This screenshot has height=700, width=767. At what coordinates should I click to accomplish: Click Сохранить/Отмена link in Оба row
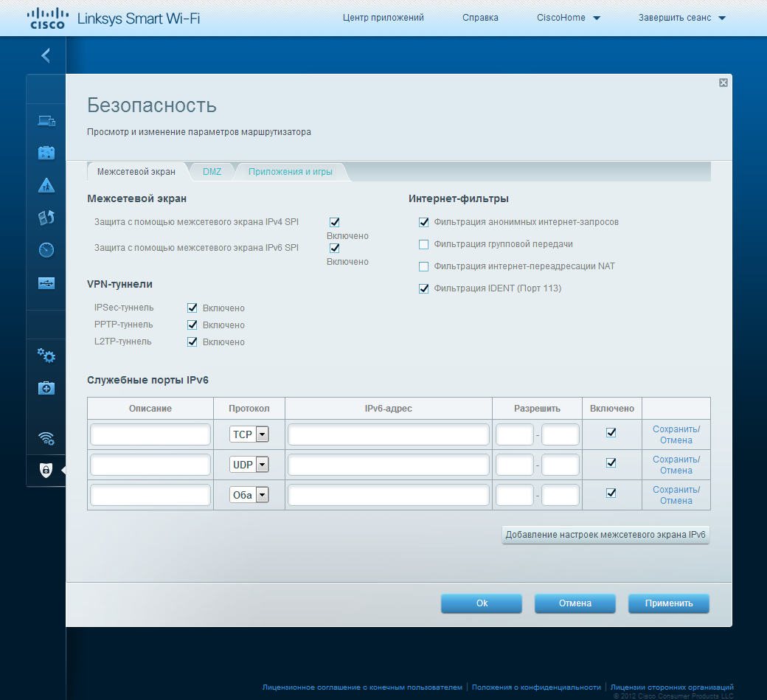tap(676, 495)
